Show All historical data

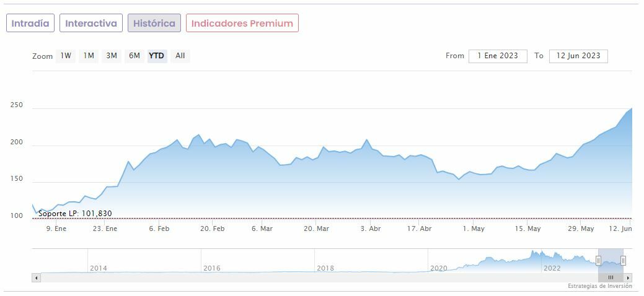click(180, 56)
